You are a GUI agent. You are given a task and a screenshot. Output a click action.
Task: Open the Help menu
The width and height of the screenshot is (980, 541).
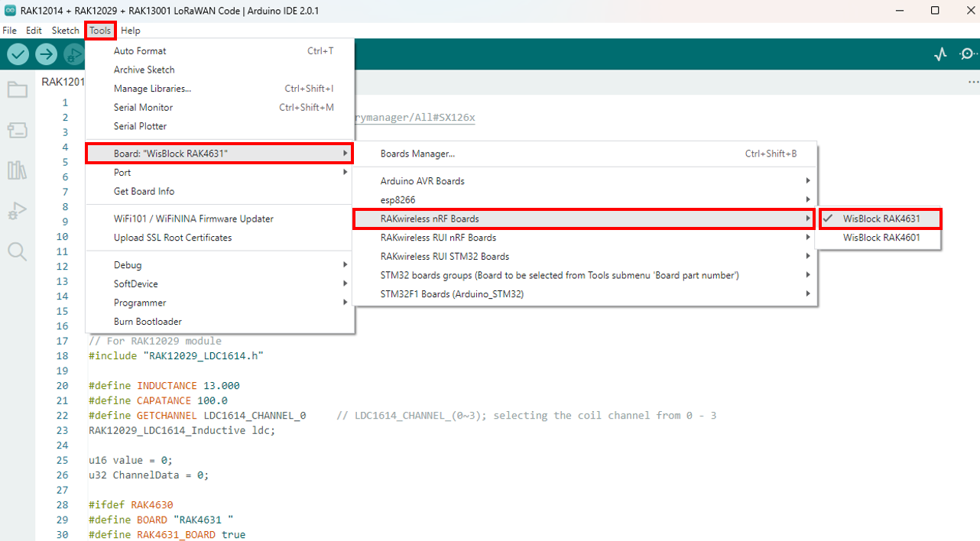tap(131, 31)
